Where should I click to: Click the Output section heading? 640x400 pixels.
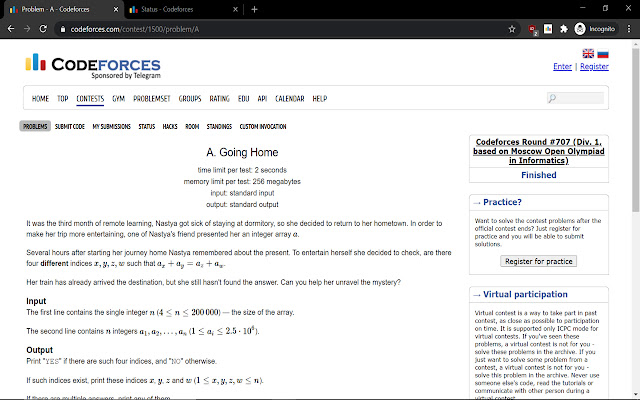[40, 350]
